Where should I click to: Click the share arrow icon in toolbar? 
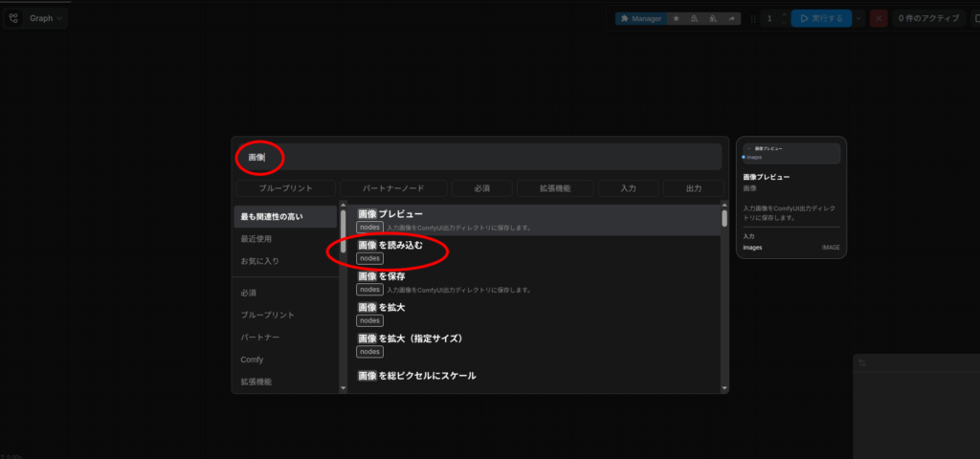[x=733, y=18]
